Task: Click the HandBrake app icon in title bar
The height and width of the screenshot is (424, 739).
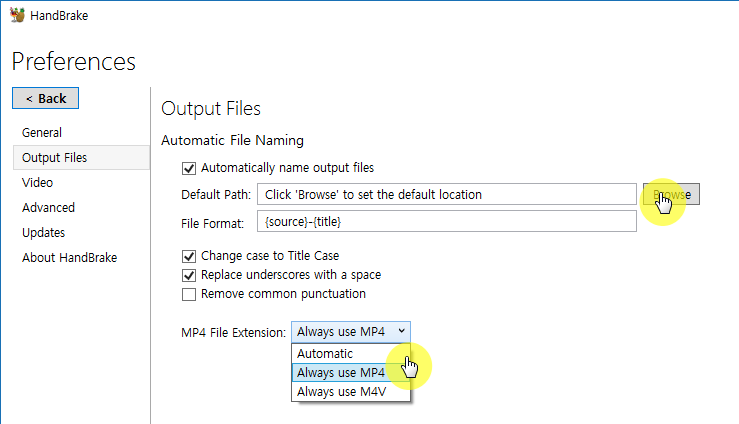Action: (x=17, y=15)
